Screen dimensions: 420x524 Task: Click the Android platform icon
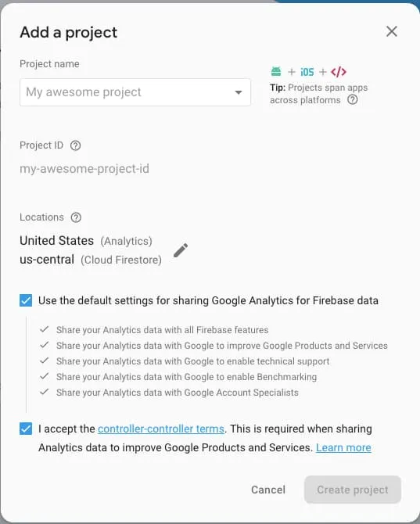click(276, 71)
